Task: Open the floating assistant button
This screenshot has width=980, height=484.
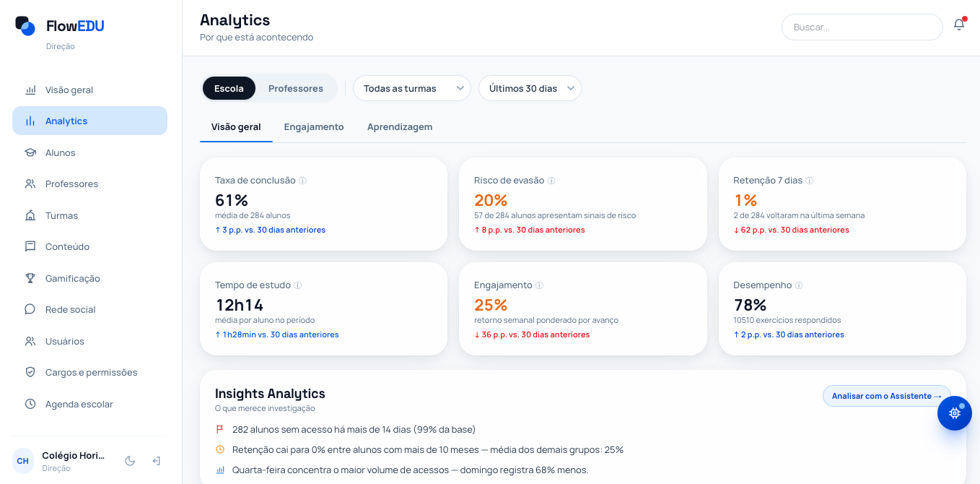Action: point(955,413)
